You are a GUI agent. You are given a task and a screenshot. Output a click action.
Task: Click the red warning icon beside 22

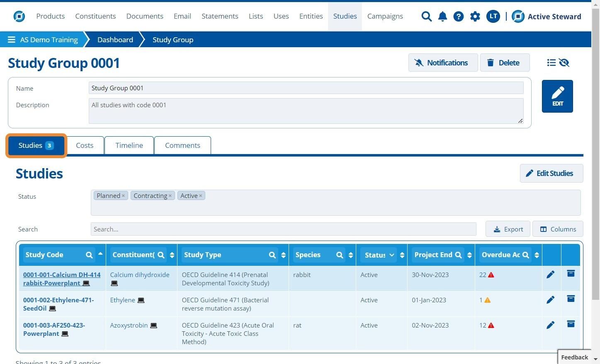pyautogui.click(x=491, y=275)
